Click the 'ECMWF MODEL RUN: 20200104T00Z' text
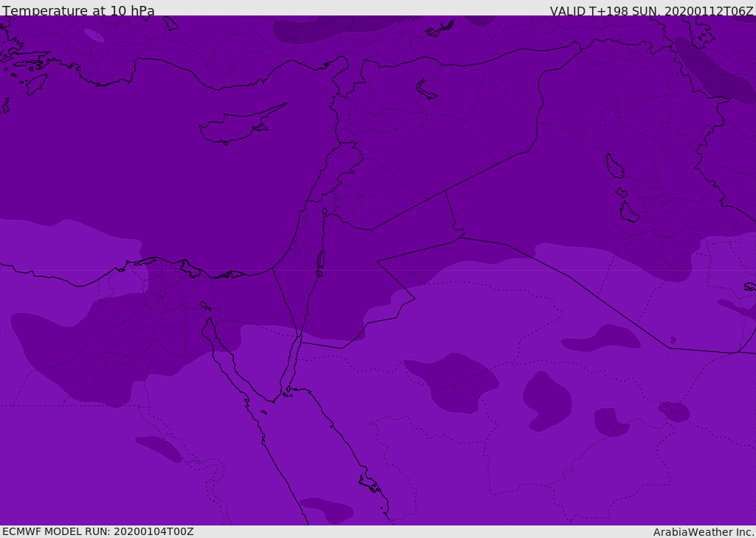 click(98, 531)
